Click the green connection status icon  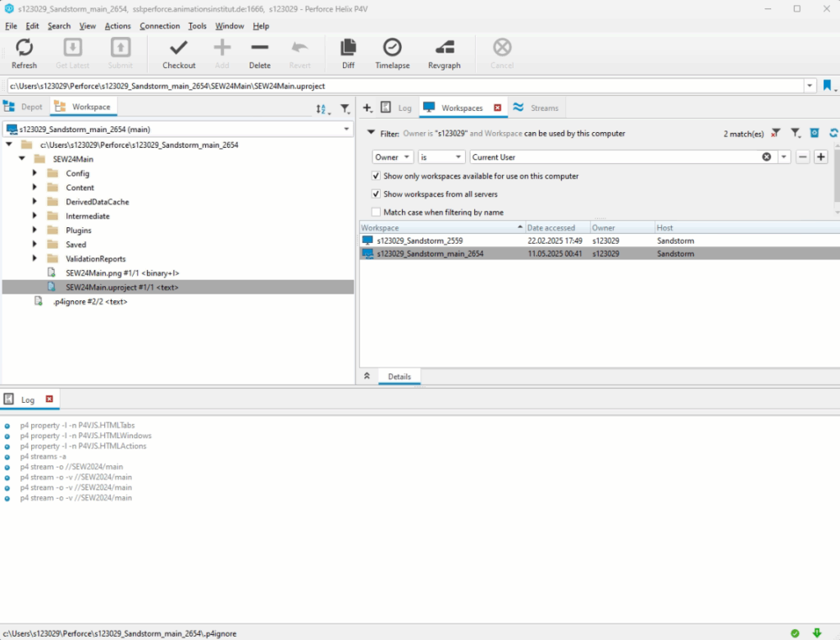(x=795, y=633)
